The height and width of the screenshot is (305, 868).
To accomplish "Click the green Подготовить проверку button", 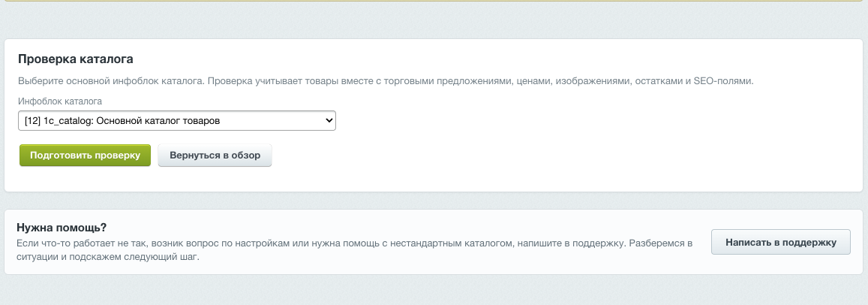I will [85, 156].
